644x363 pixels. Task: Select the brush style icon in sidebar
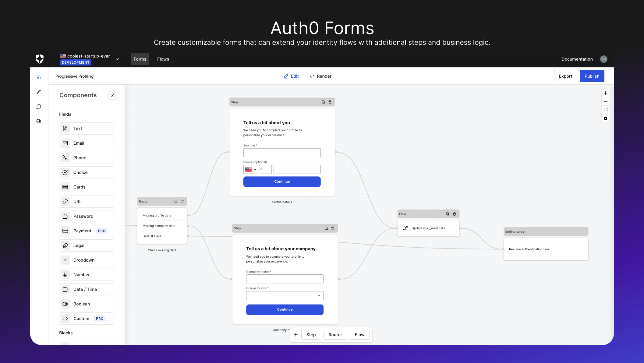[39, 92]
